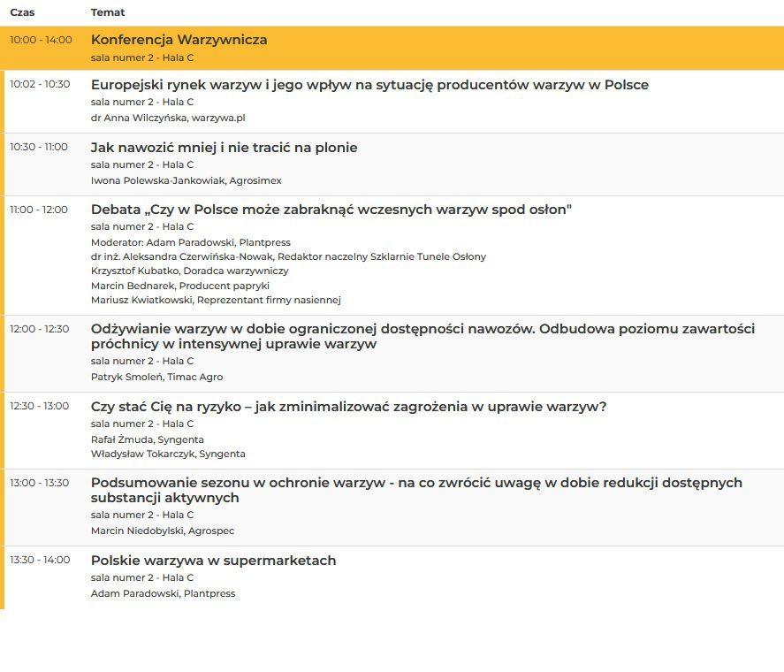Click speaker Patryk Smoleń, Timac Agro
Viewport: 784px width, 672px height.
pos(156,377)
